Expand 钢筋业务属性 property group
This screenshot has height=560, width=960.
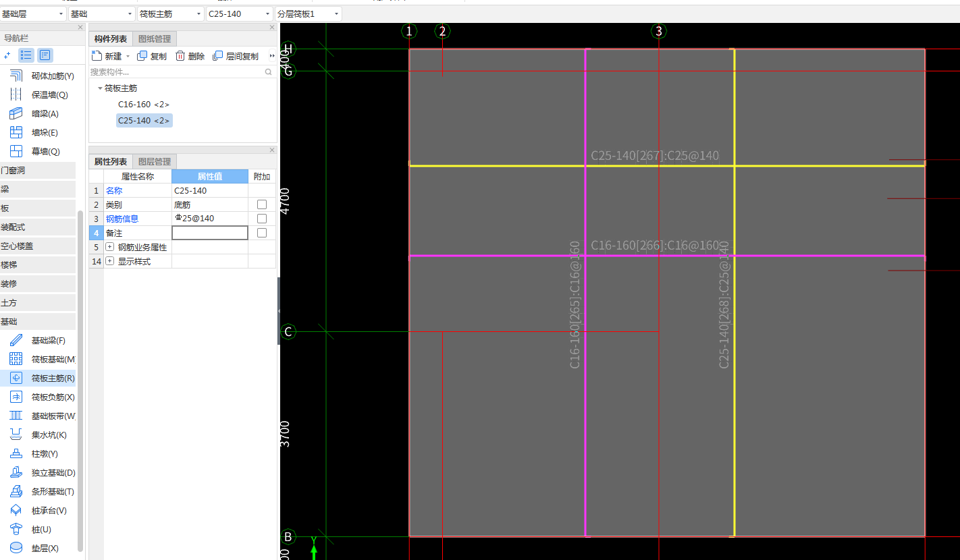(x=109, y=247)
